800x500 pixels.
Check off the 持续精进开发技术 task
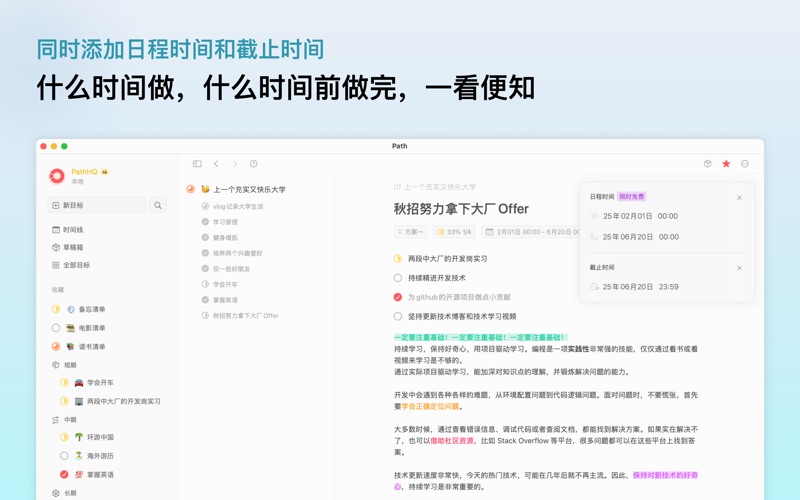coord(398,278)
